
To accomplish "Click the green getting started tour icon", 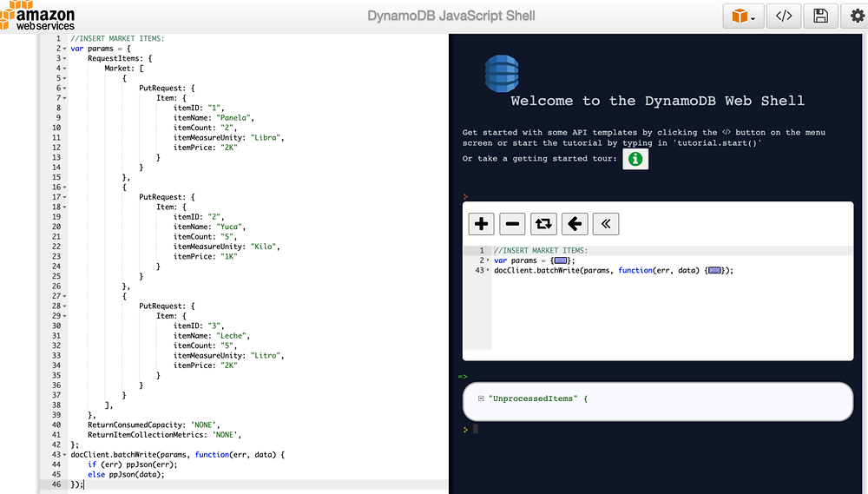I will 635,159.
